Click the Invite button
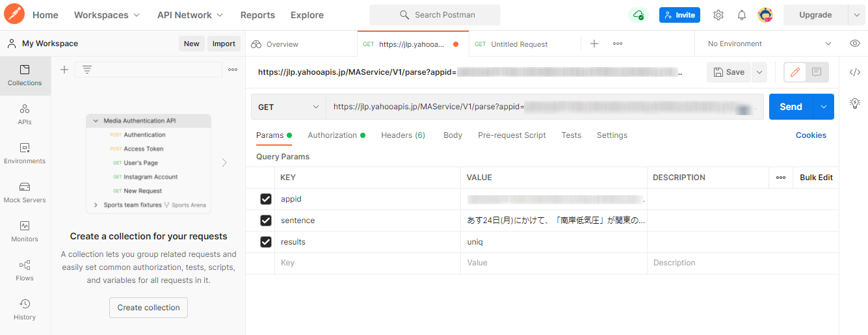The image size is (868, 335). coord(679,15)
